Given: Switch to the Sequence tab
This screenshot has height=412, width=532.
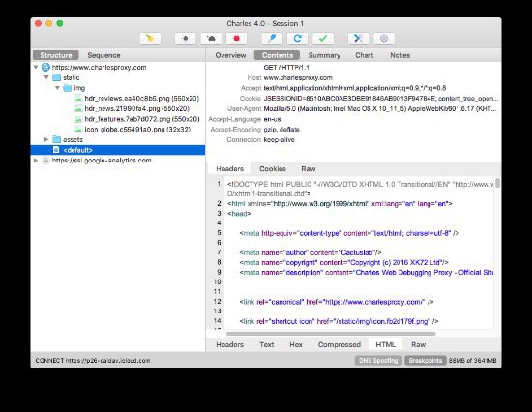Looking at the screenshot, I should (x=103, y=55).
